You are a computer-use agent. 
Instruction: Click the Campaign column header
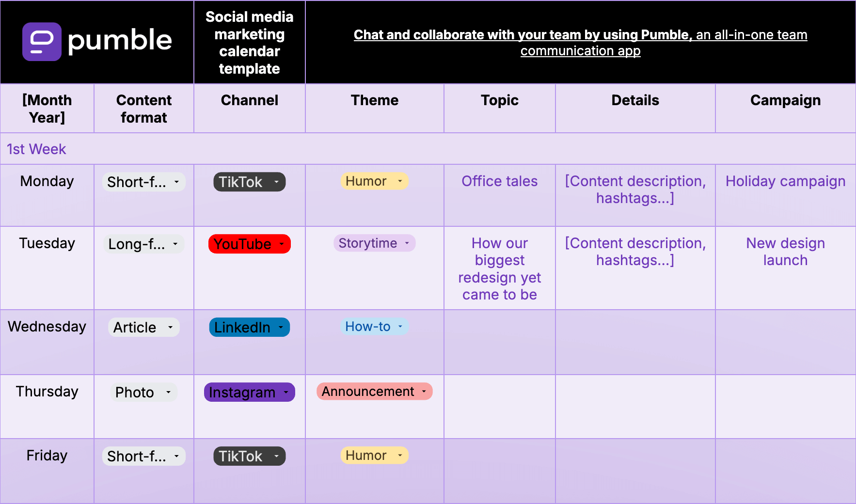pyautogui.click(x=785, y=100)
